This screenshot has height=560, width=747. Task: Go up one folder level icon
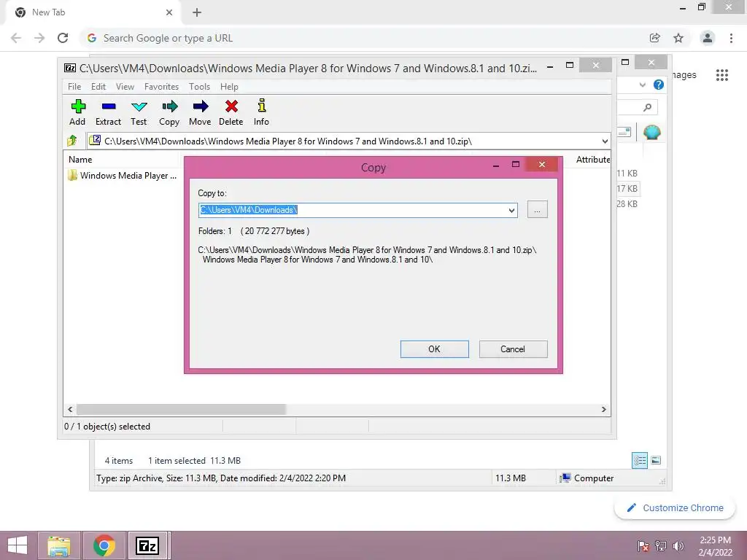(x=72, y=141)
